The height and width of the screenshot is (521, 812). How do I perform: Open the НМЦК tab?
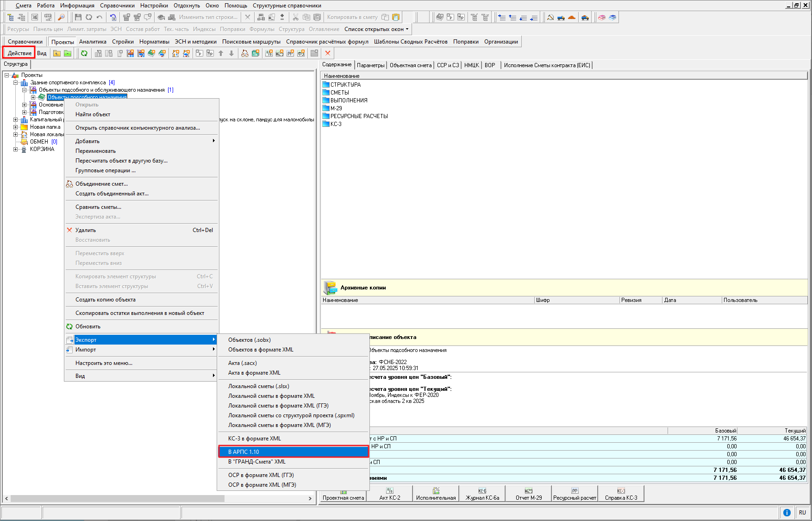coord(472,65)
